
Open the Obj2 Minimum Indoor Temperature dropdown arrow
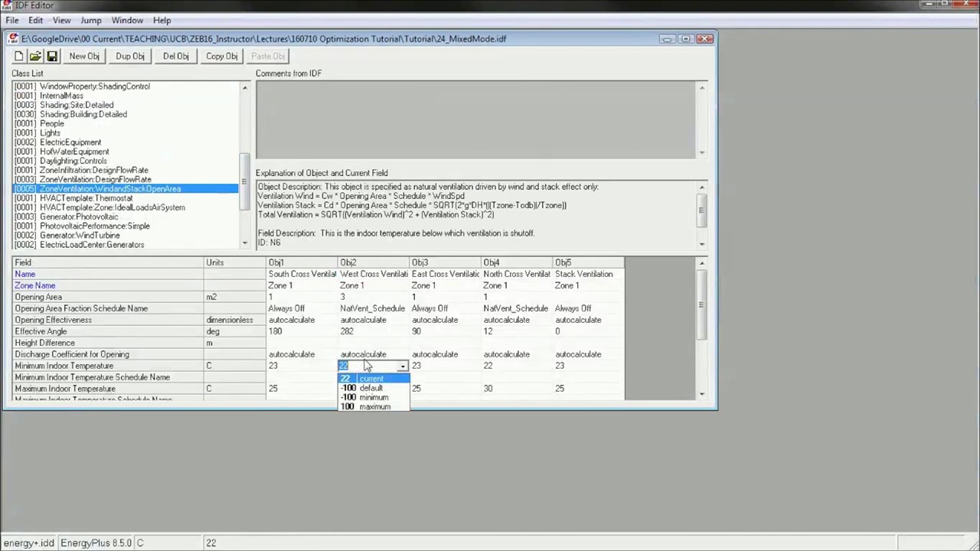point(402,366)
